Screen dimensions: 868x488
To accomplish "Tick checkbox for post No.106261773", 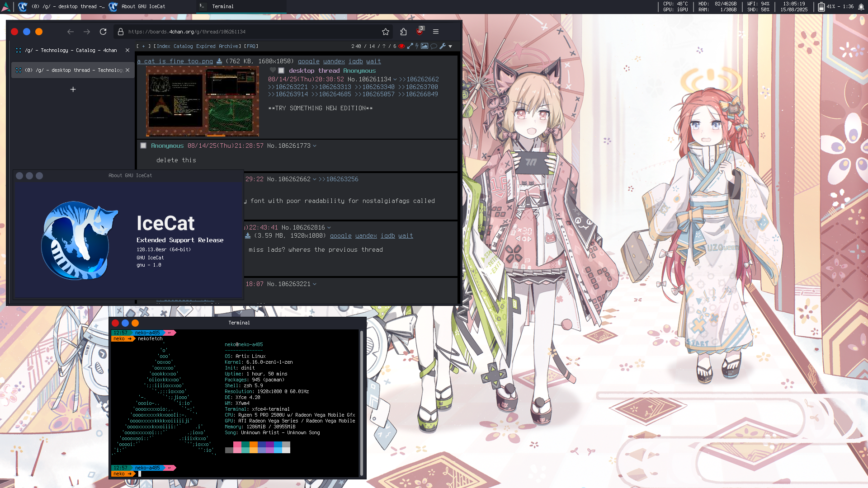I will [143, 146].
